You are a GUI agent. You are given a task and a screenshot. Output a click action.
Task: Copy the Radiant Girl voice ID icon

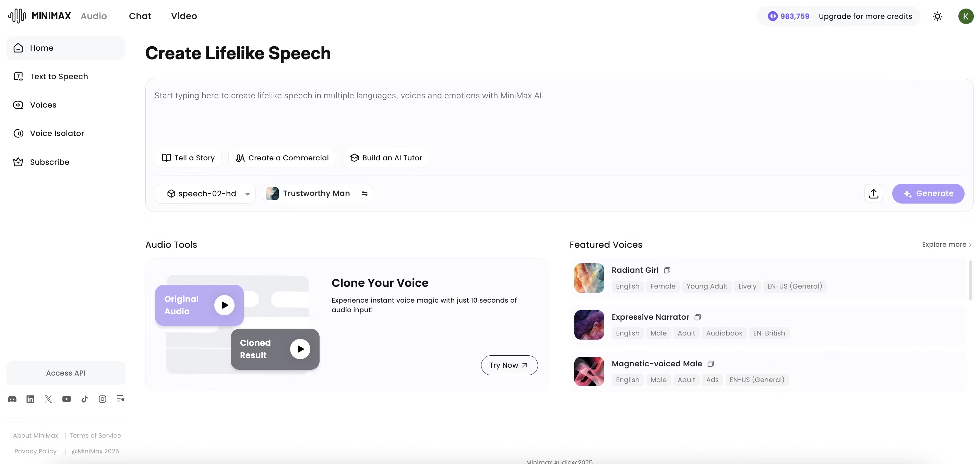coord(667,270)
